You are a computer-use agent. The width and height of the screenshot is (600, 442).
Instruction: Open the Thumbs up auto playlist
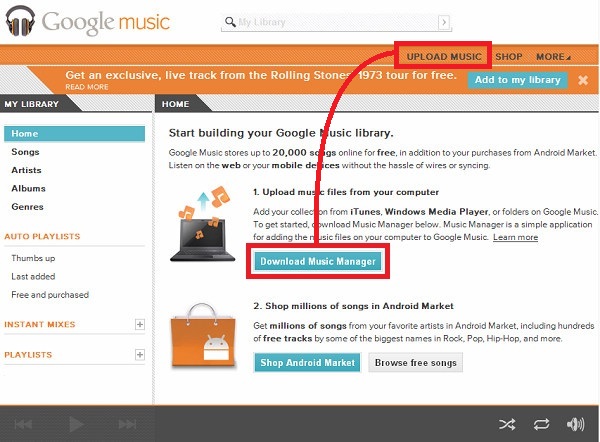pos(33,258)
